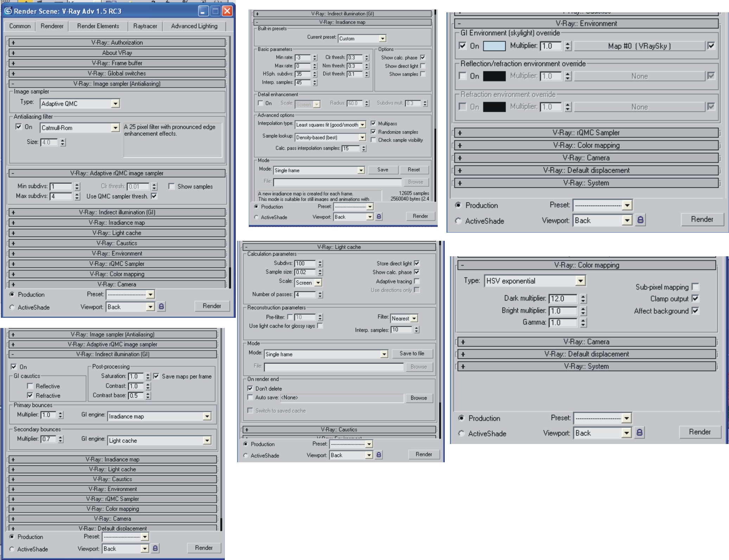Collapse the V-Ray Color mapping rollout
Image resolution: width=729 pixels, height=560 pixels.
462,265
